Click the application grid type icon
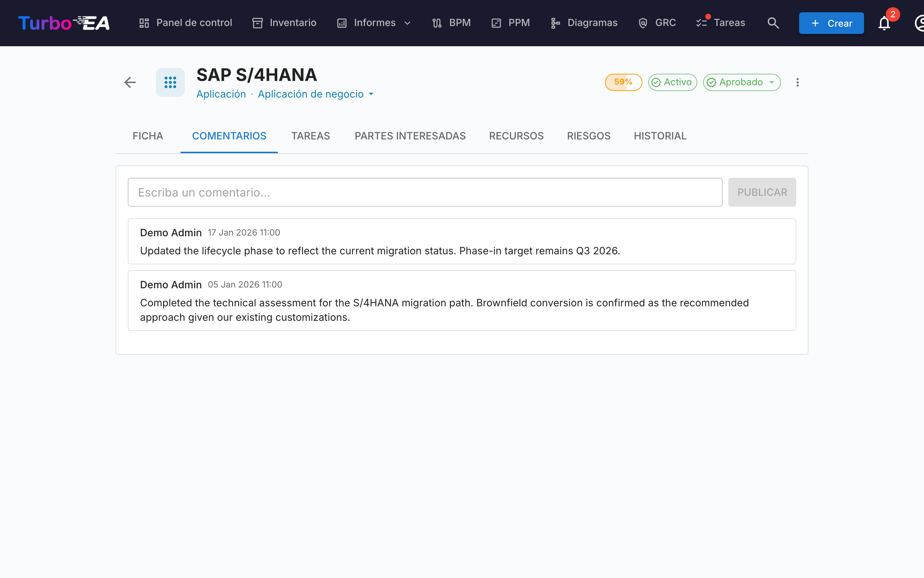This screenshot has width=924, height=578. pyautogui.click(x=170, y=82)
